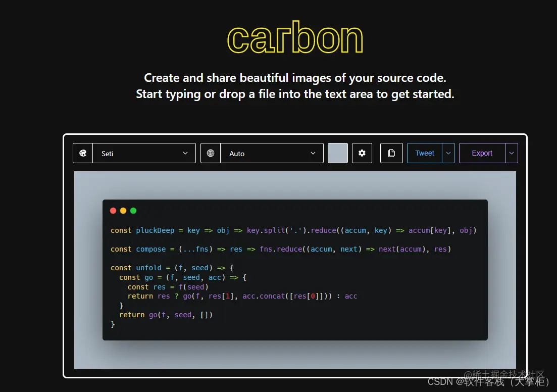557x392 pixels.
Task: Click the green window control dot
Action: pyautogui.click(x=133, y=211)
